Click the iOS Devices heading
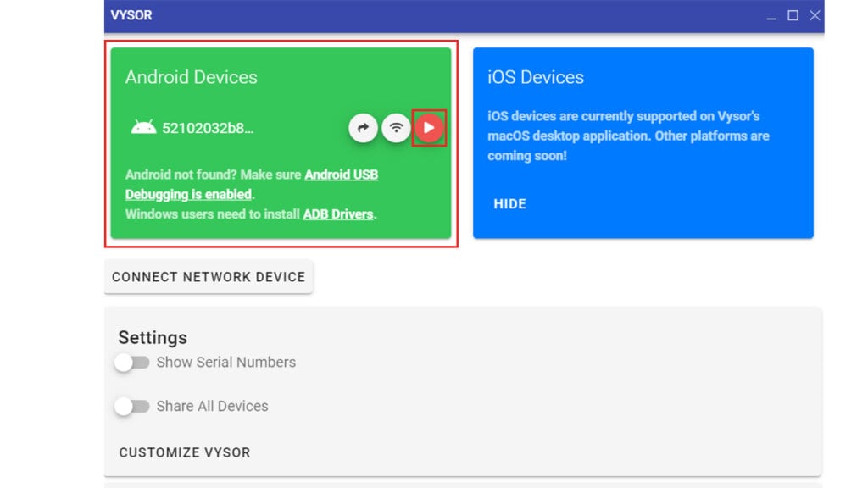Screen dimensions: 868x488 pyautogui.click(x=536, y=77)
